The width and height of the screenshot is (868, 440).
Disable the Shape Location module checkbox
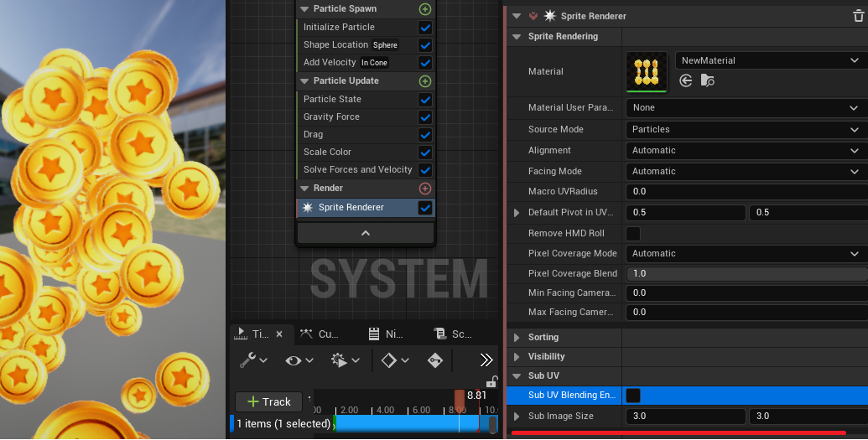pyautogui.click(x=425, y=44)
